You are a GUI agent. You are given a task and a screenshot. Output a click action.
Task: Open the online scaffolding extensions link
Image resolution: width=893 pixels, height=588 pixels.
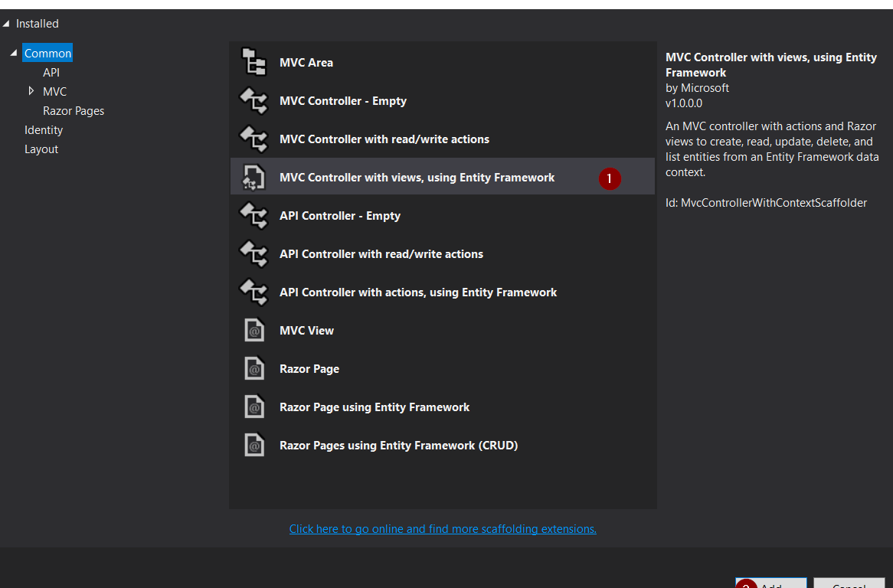(443, 529)
